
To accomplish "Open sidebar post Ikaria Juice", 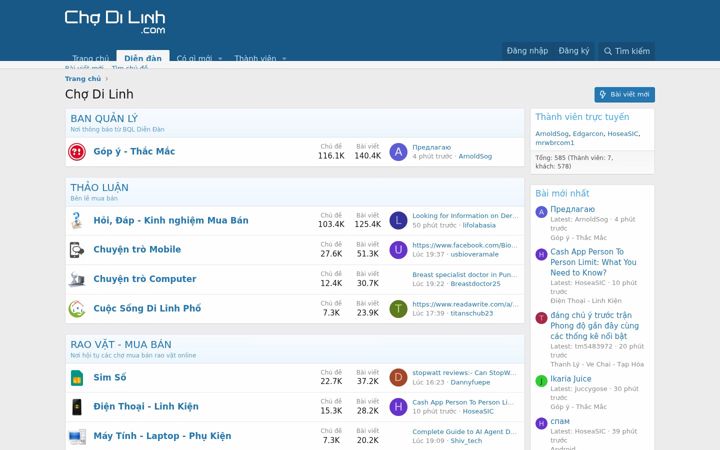I will coord(571,379).
